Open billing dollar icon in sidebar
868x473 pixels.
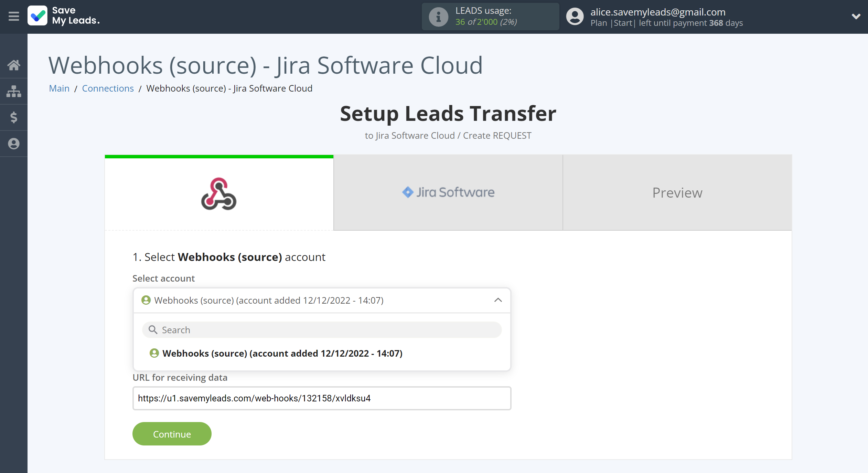pyautogui.click(x=14, y=117)
